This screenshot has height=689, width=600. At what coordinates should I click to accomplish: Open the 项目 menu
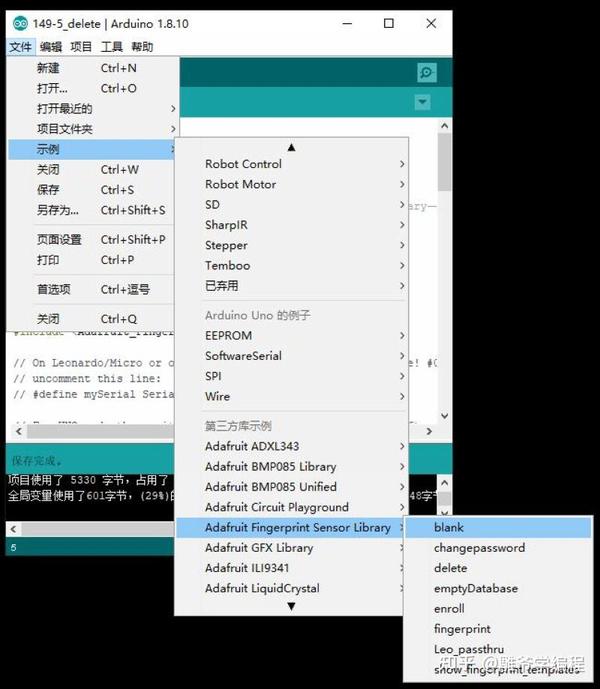click(81, 47)
